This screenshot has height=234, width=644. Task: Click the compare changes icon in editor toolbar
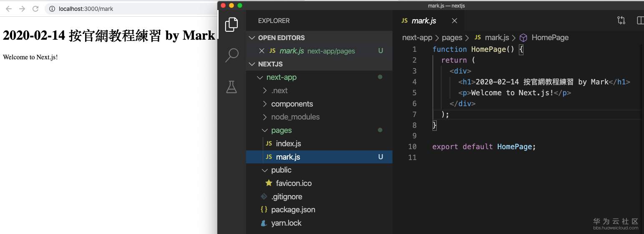(x=621, y=20)
